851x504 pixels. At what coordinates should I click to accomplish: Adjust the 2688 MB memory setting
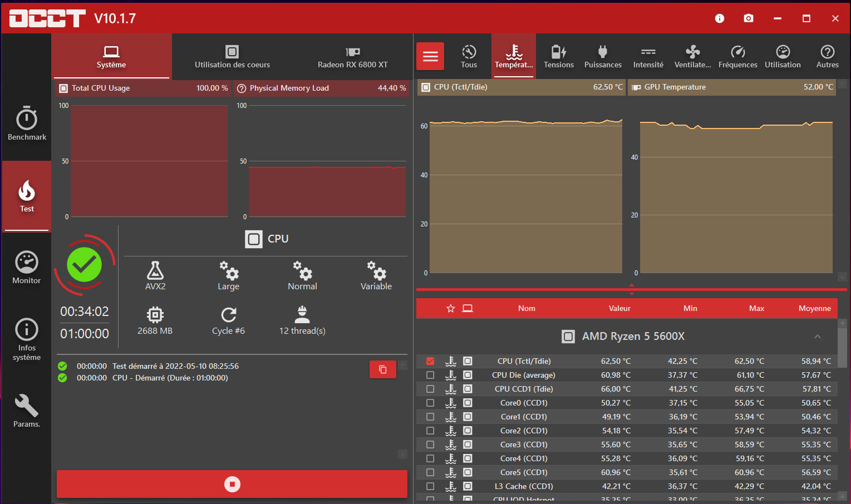155,320
